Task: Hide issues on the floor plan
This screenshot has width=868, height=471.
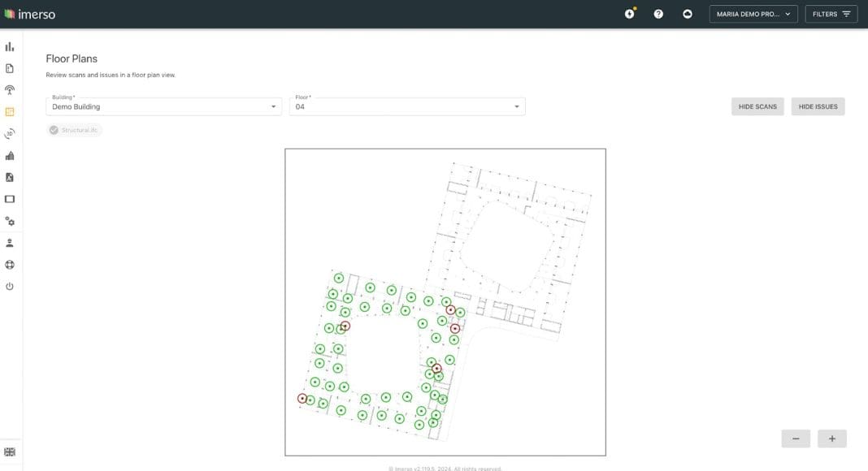Action: click(x=818, y=106)
